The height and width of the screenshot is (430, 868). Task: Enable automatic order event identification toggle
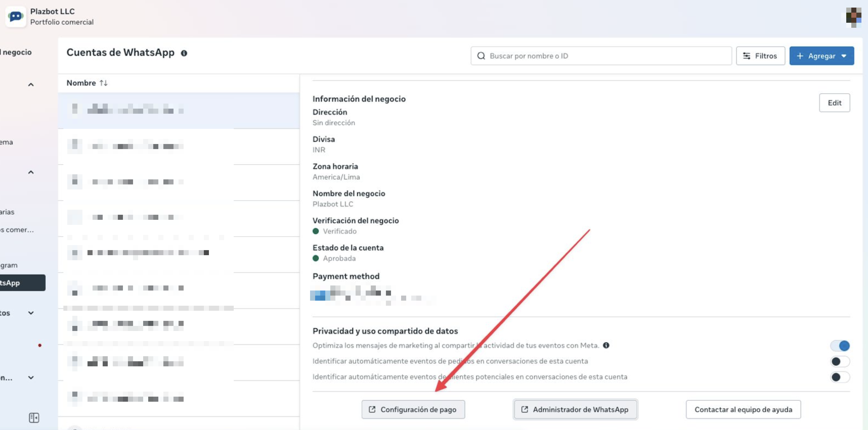(840, 361)
